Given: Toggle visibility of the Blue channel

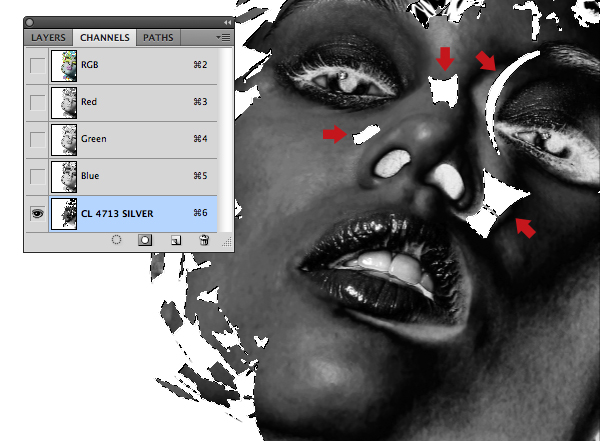Looking at the screenshot, I should (37, 177).
